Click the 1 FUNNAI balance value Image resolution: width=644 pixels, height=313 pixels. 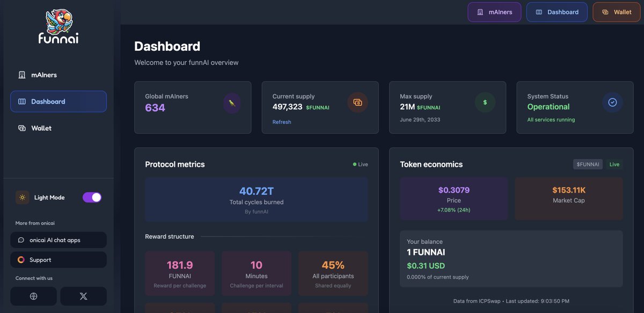[426, 252]
